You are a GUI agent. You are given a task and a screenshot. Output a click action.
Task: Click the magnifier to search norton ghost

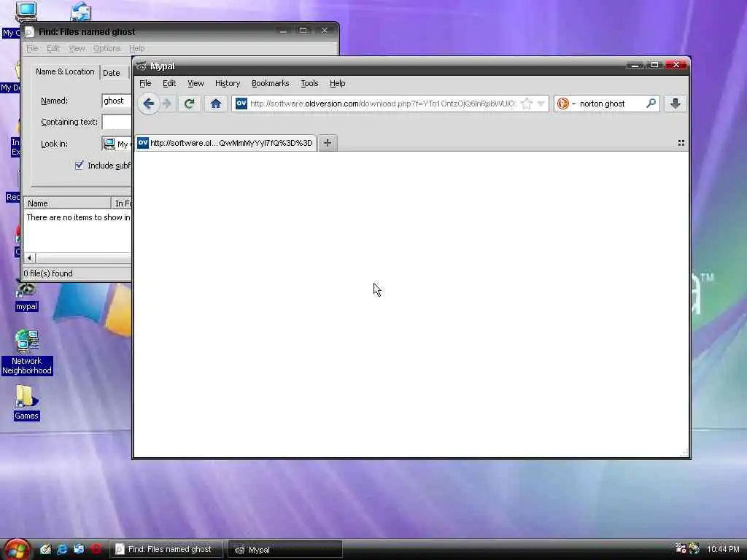click(651, 104)
